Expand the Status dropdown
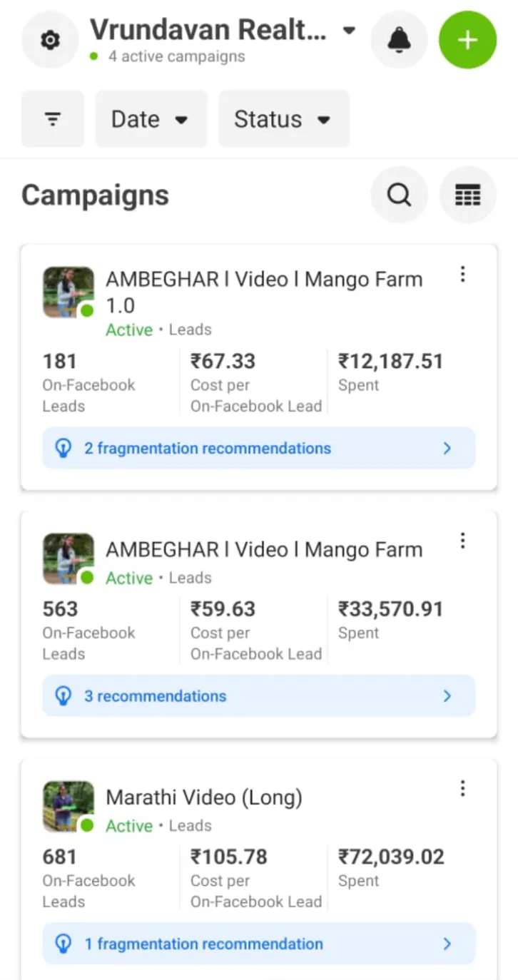This screenshot has width=518, height=980. click(283, 119)
